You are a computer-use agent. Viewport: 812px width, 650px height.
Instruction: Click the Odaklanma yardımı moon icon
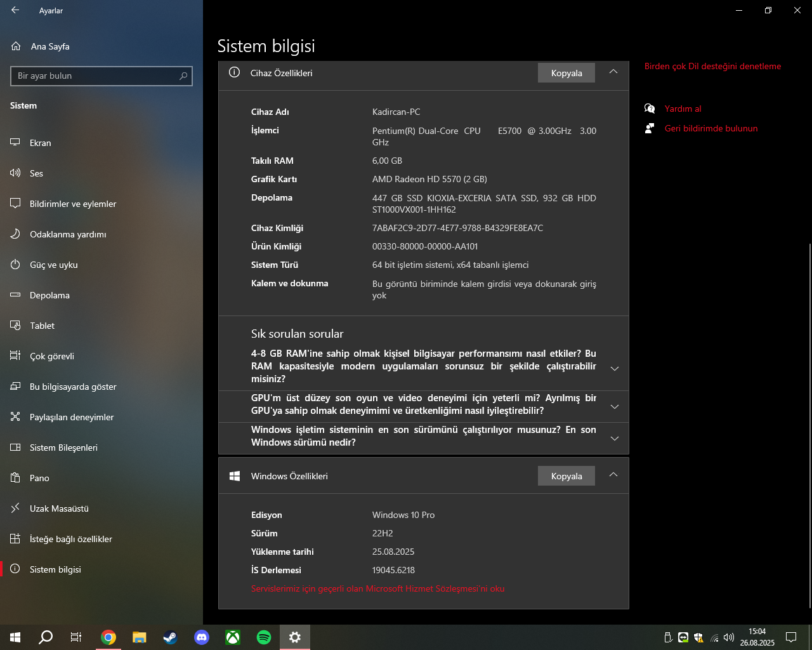coord(15,234)
